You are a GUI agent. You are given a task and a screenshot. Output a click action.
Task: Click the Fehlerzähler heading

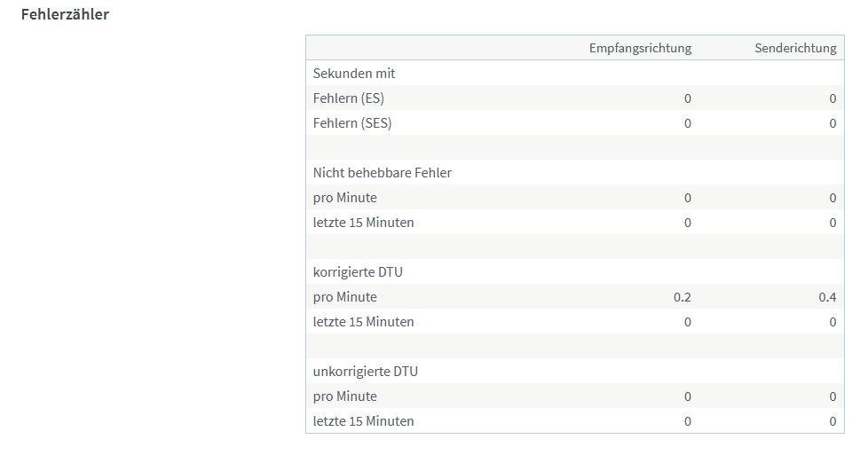pyautogui.click(x=65, y=14)
